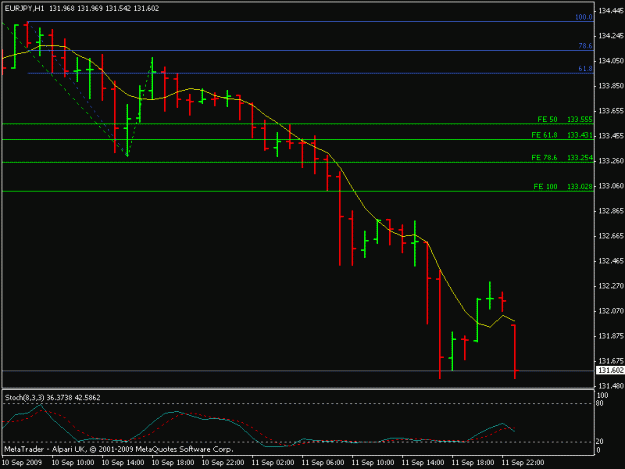Click the 10 Sep 18:00 time label

tap(173, 463)
